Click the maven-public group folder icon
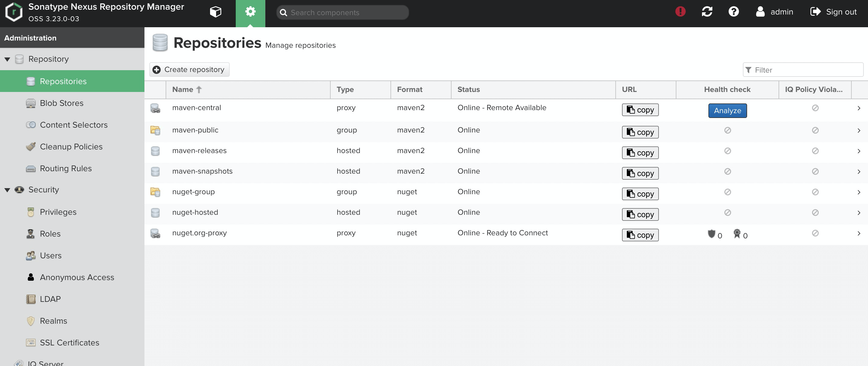Viewport: 868px width, 366px height. pos(155,130)
